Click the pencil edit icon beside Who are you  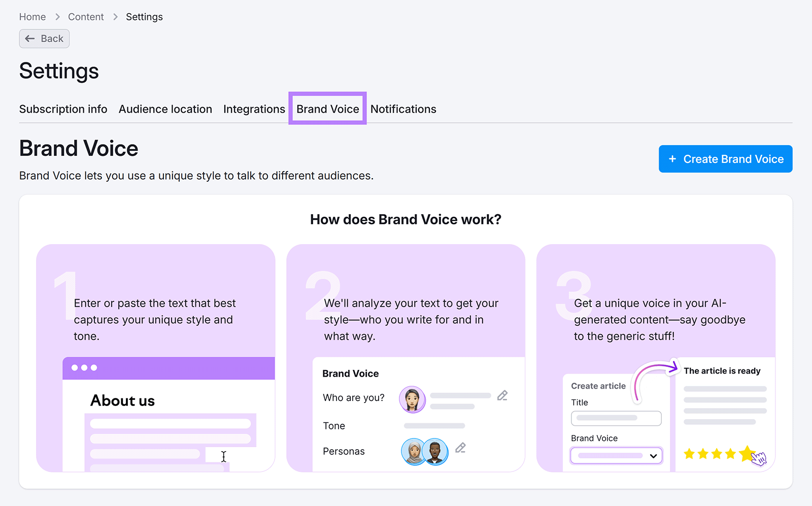(x=503, y=395)
